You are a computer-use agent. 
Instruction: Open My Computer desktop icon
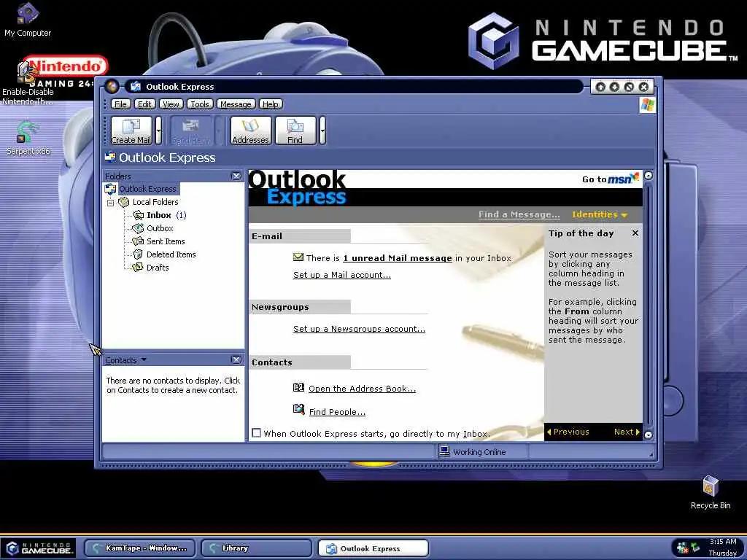[28, 19]
